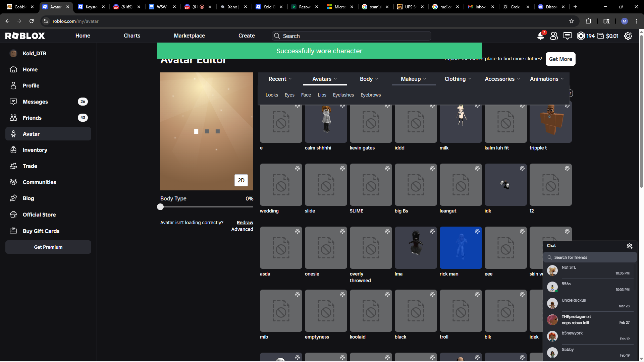Switch to the Gmail Inbox browser tab
The height and width of the screenshot is (362, 644).
click(x=481, y=7)
